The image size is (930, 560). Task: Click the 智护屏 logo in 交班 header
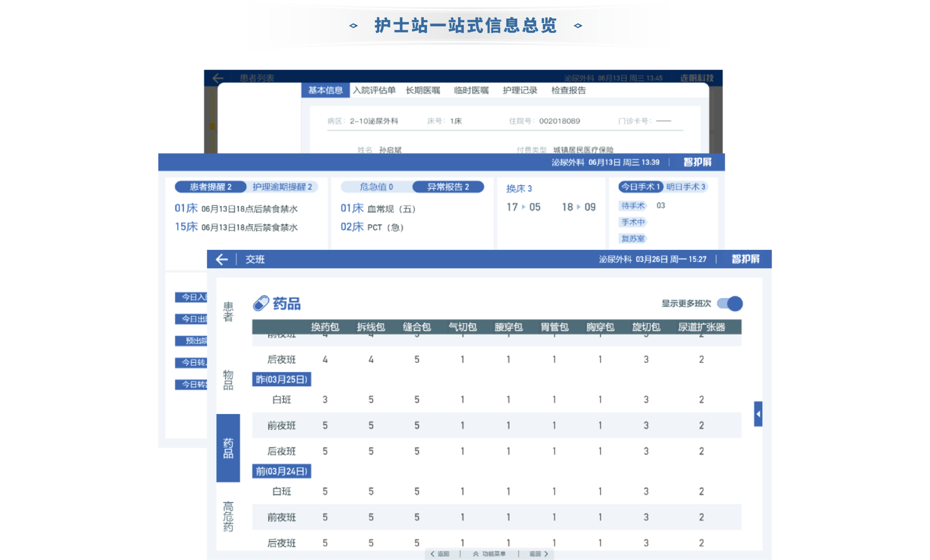pos(745,259)
